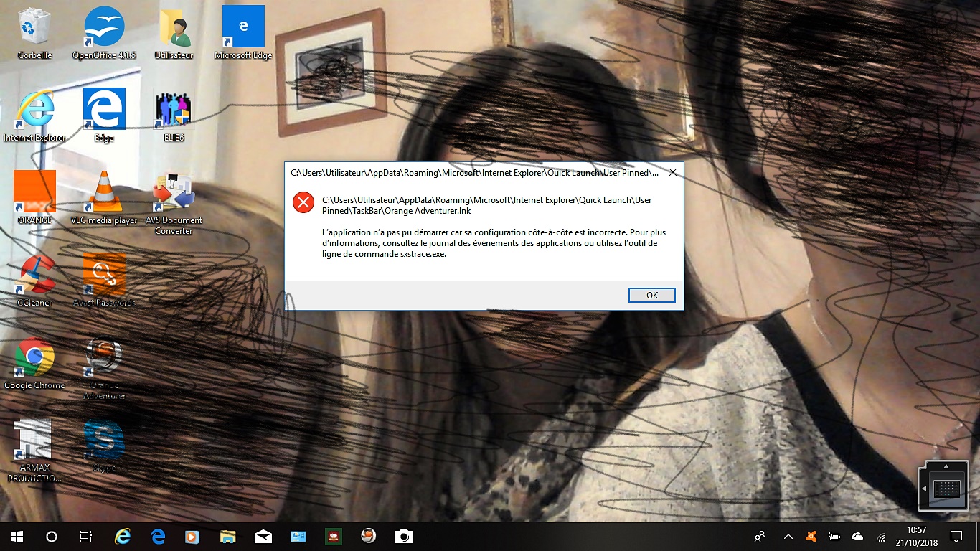Screen dimensions: 980x551
Task: Select the Google Chrome desktop shortcut
Action: pyautogui.click(x=34, y=363)
